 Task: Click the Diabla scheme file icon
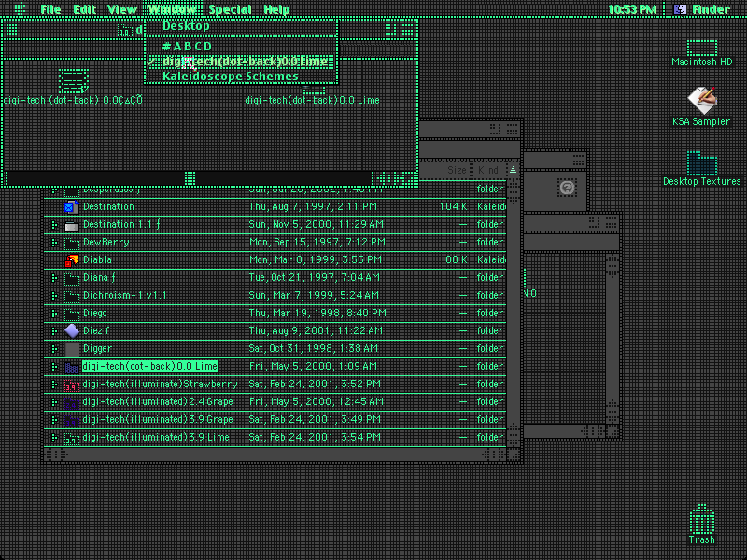72,260
